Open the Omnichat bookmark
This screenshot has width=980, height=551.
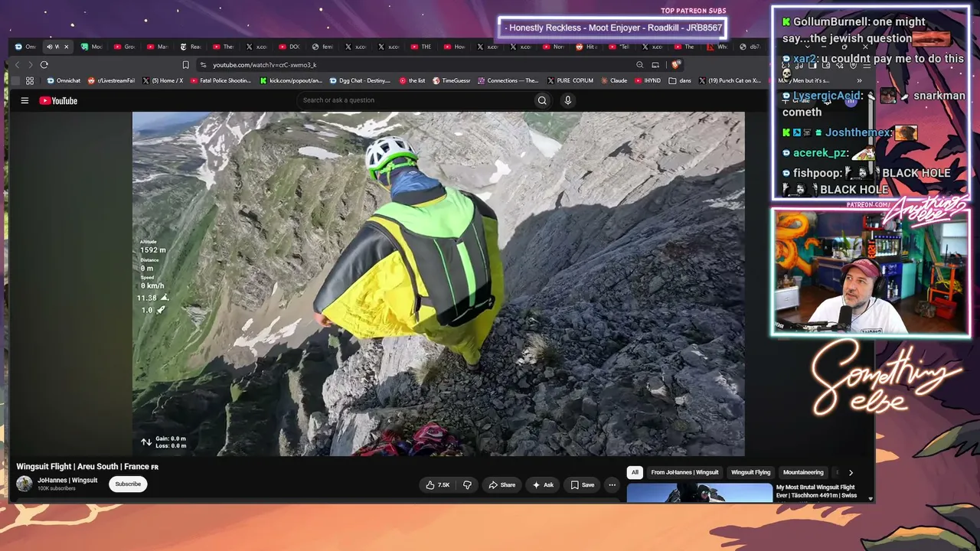(x=64, y=80)
